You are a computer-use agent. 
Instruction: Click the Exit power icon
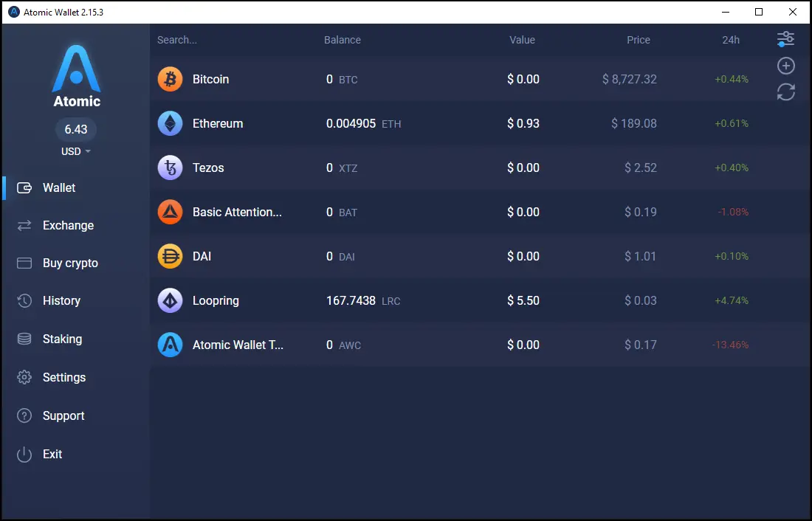coord(24,454)
